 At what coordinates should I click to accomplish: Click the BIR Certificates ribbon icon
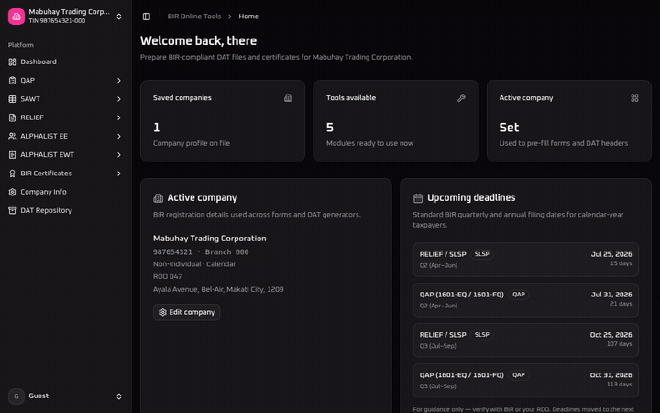[12, 173]
